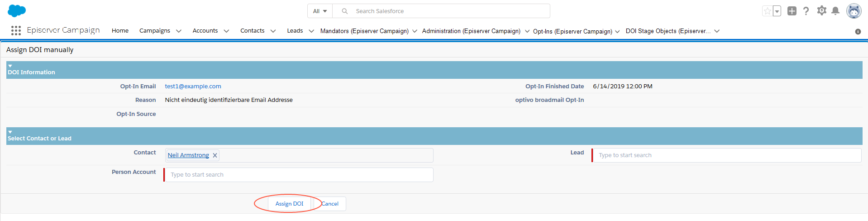Viewport: 868px width, 221px height.
Task: Click the Salesforce cloud logo
Action: pos(17,11)
